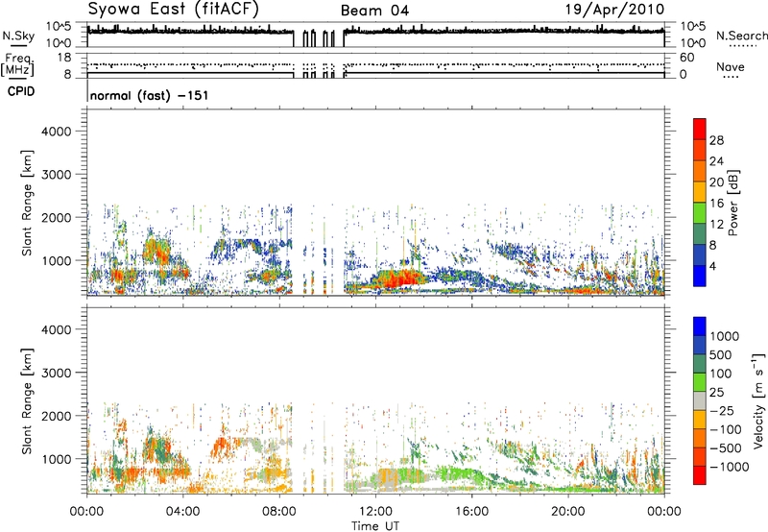Click the "Nave" legend label
Image resolution: width=768 pixels, height=532 pixels.
731,66
